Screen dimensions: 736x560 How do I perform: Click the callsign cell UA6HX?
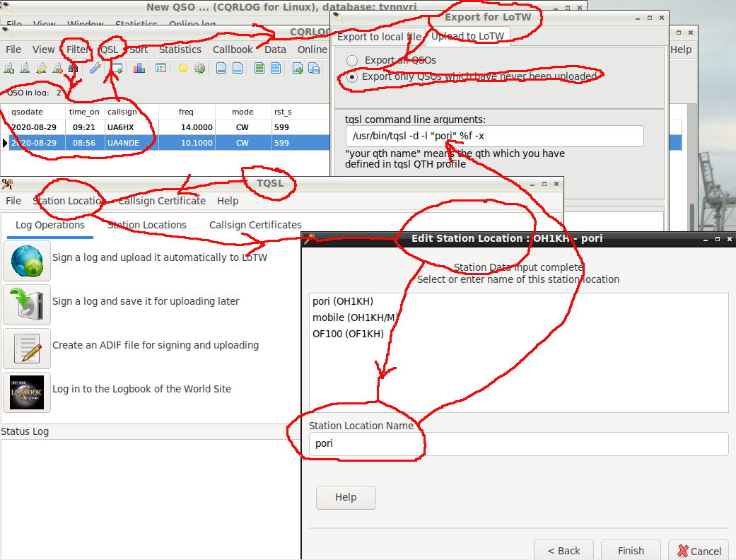pyautogui.click(x=121, y=127)
